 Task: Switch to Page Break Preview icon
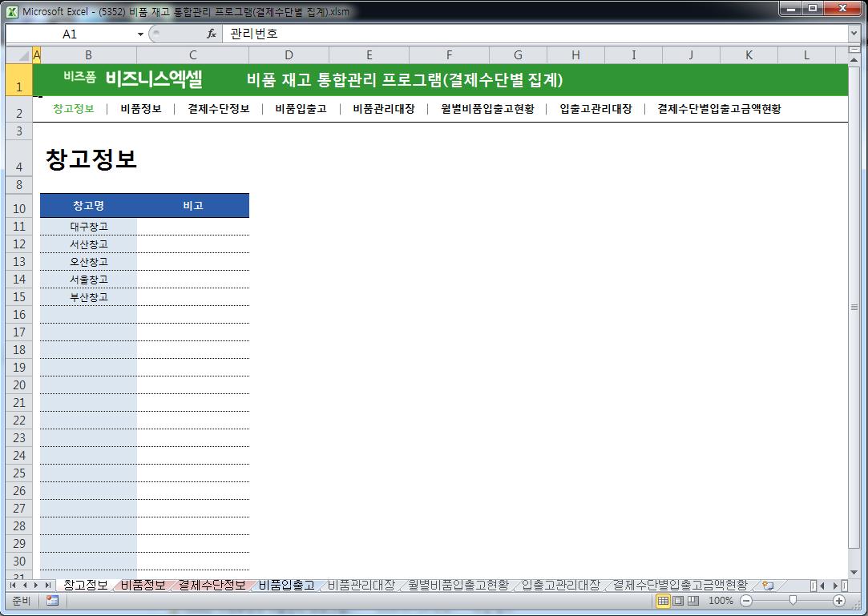[693, 601]
